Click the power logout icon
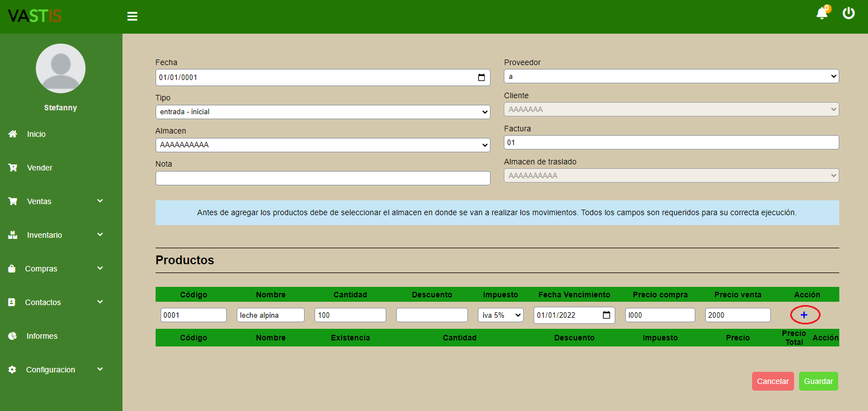 tap(849, 13)
